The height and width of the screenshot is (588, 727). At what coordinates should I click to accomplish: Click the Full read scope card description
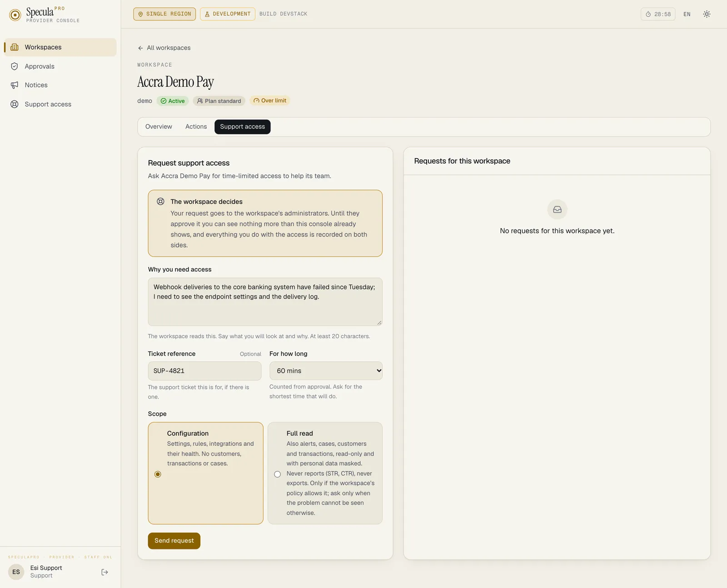click(x=331, y=478)
